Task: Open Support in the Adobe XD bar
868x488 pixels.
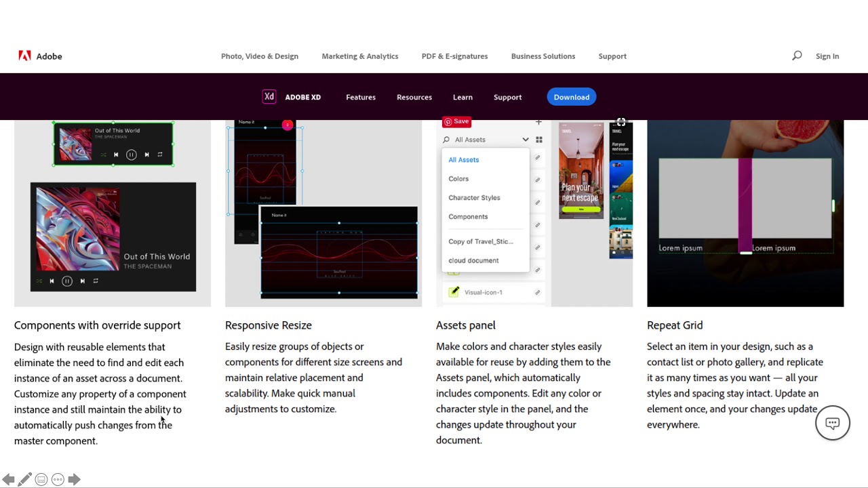Action: 507,97
